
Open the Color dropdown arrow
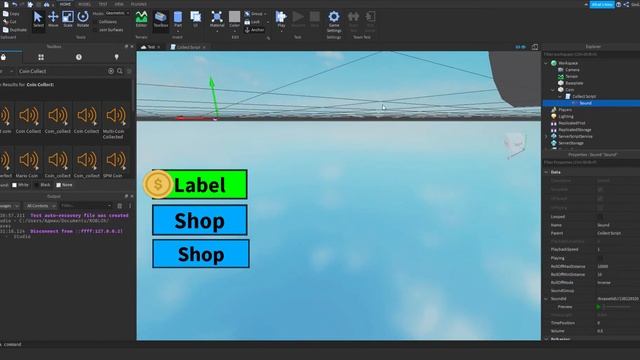coord(234,30)
